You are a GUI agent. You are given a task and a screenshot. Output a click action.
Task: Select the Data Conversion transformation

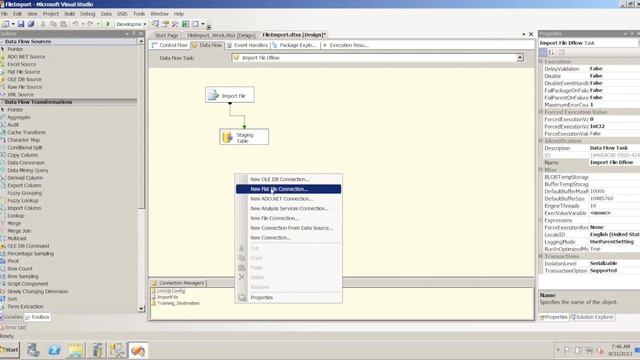[26, 162]
